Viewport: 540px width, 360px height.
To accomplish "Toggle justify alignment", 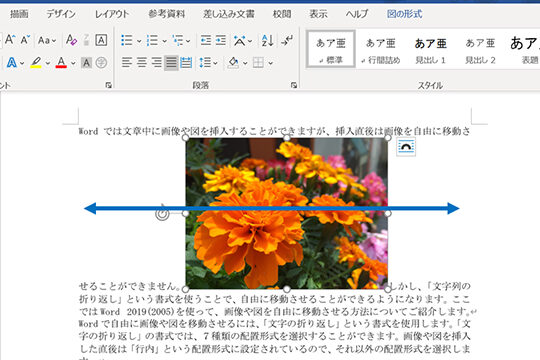I will (x=171, y=63).
